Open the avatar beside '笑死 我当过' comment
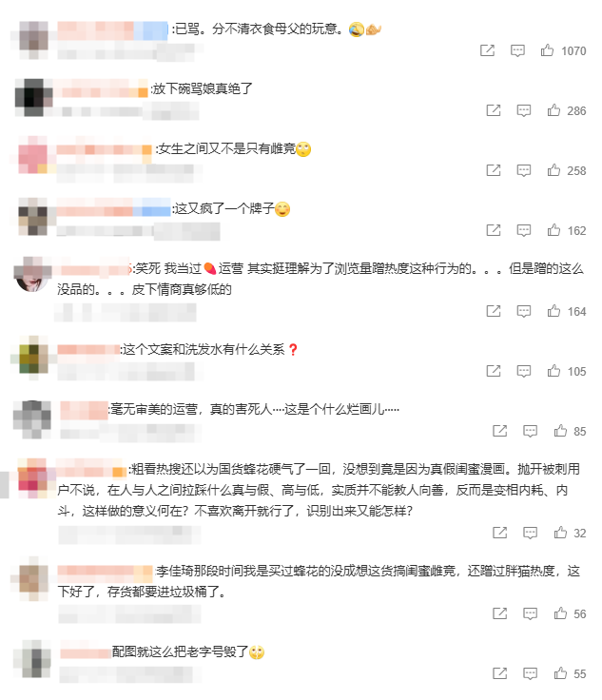602x700 pixels. [x=32, y=275]
